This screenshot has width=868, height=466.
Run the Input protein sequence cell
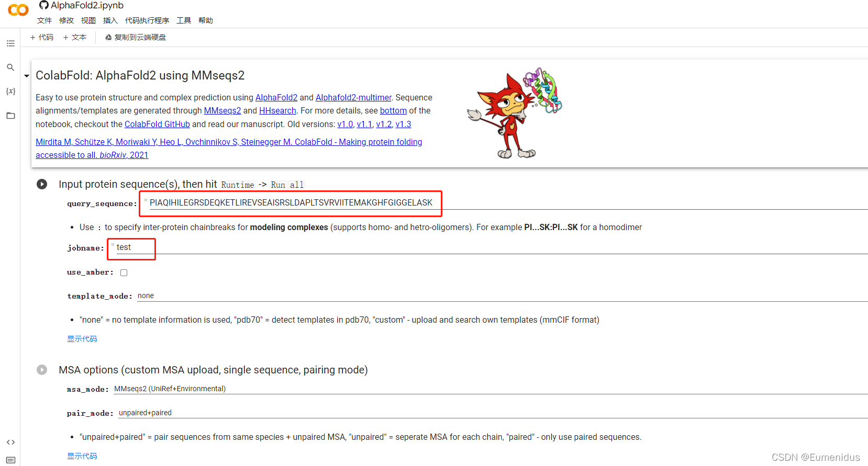[42, 184]
